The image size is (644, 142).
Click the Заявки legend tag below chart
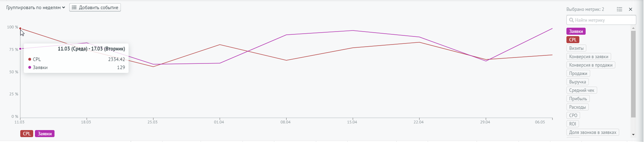[x=45, y=134]
